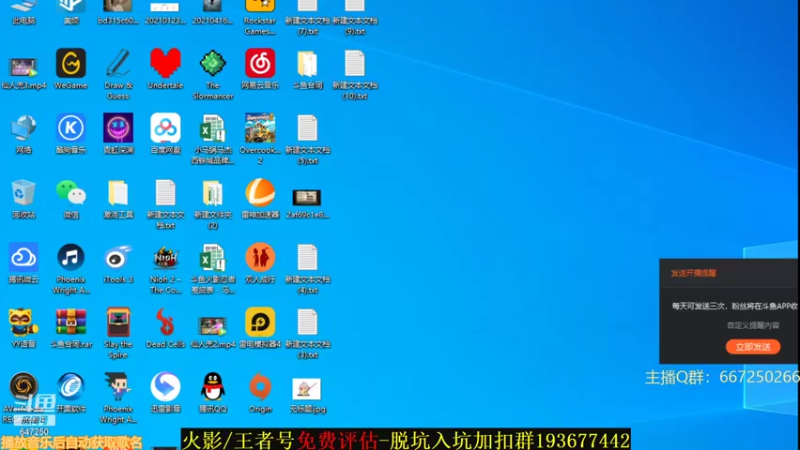The image size is (800, 450).
Task: Open the 网络 network icon
Action: (23, 128)
